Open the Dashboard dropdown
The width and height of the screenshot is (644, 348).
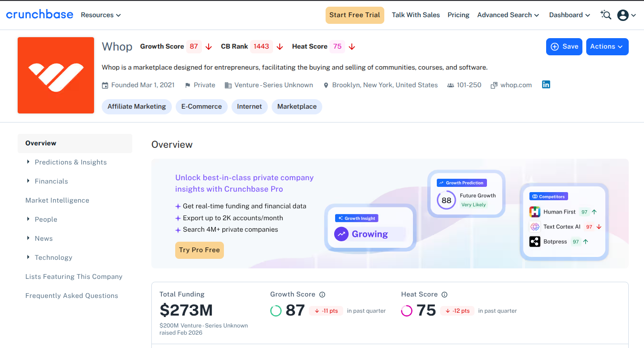570,15
